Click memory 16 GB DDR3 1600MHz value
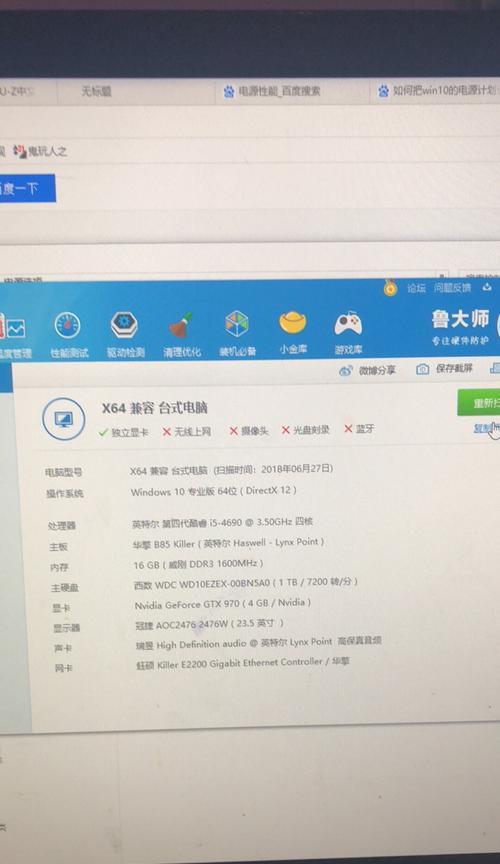The image size is (500, 864). click(198, 564)
